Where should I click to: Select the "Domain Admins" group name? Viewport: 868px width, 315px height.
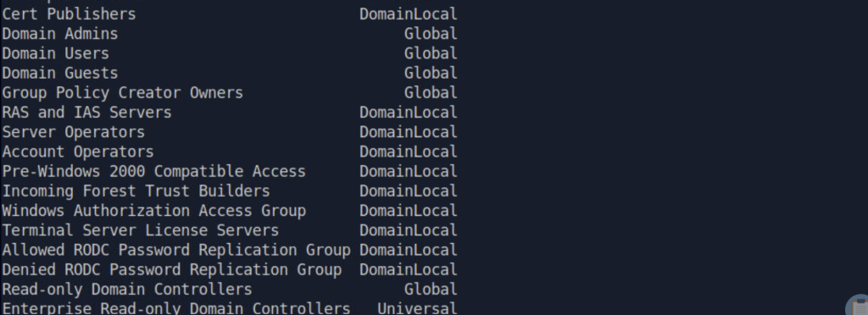[x=60, y=34]
